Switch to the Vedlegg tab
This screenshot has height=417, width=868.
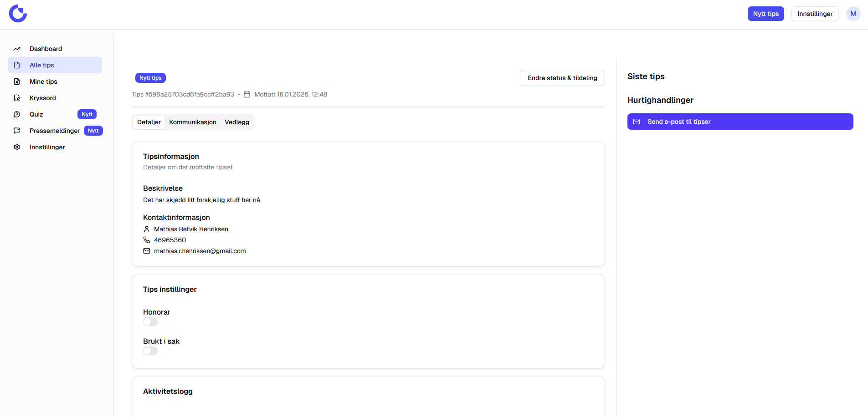(x=236, y=122)
